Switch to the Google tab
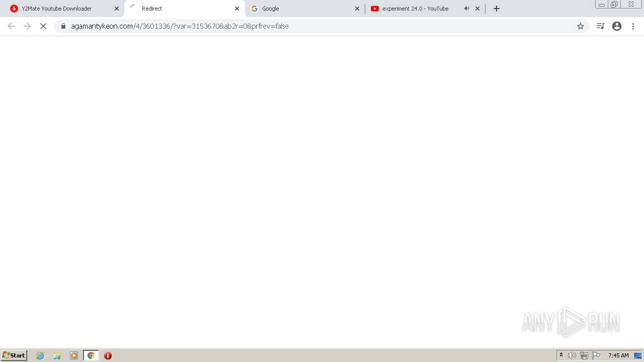The height and width of the screenshot is (362, 644). click(x=304, y=9)
